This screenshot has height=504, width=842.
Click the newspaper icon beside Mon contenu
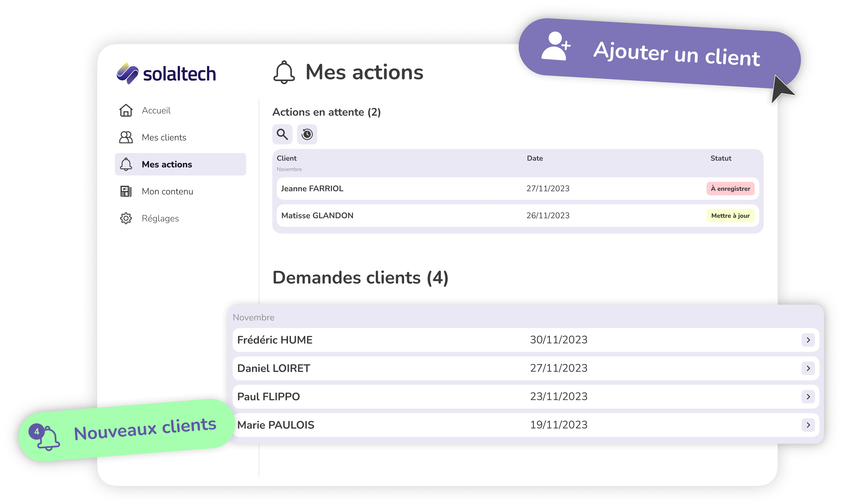tap(126, 191)
